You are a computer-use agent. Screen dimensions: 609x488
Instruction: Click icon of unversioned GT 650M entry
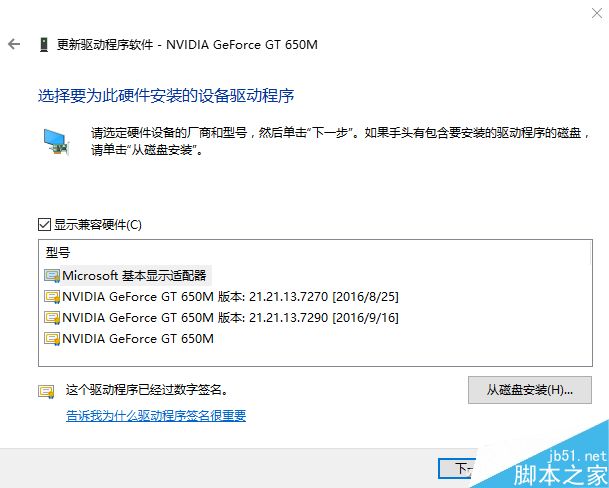click(x=52, y=339)
